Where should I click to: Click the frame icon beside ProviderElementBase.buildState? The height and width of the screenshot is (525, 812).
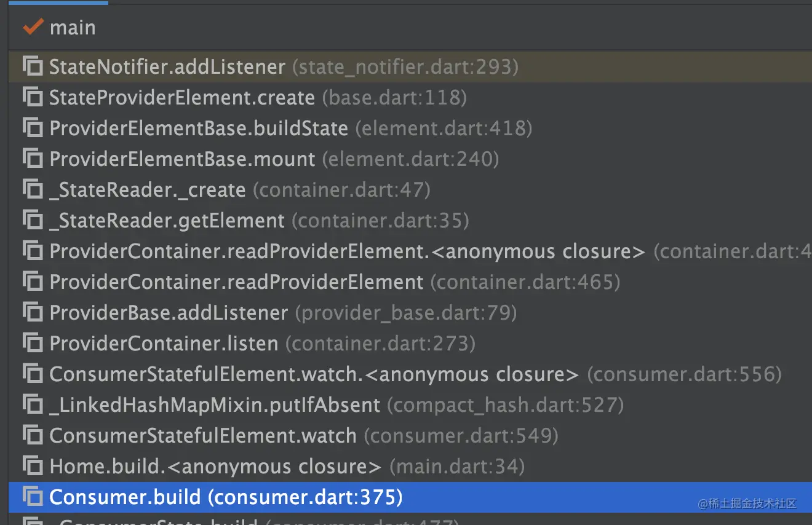click(x=32, y=128)
